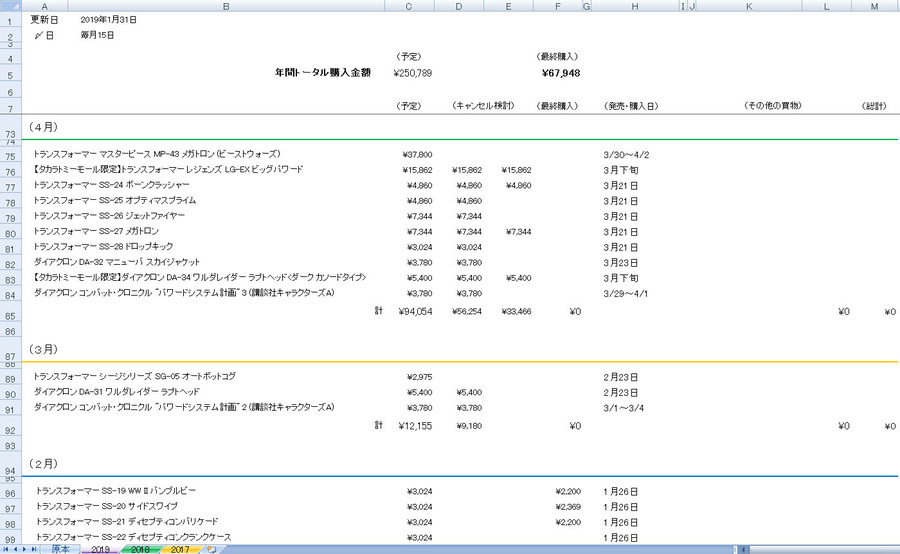Click the ¥37,800 price cell
Viewport: 900px width, 554px height.
click(417, 155)
